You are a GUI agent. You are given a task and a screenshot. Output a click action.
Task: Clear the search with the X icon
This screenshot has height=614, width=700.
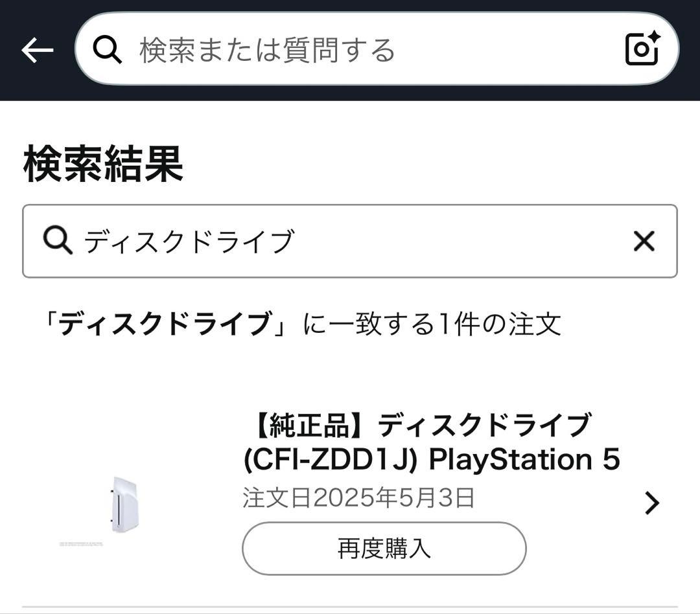point(644,241)
